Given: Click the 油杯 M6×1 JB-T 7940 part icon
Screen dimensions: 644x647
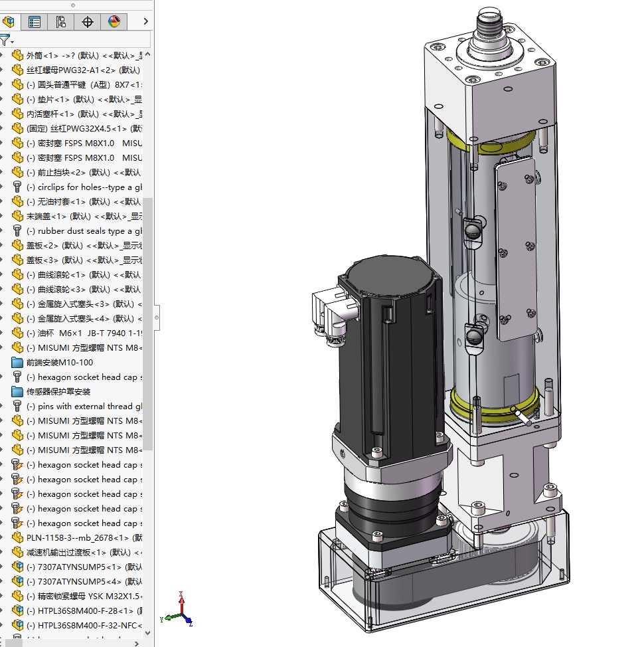Looking at the screenshot, I should pos(17,333).
